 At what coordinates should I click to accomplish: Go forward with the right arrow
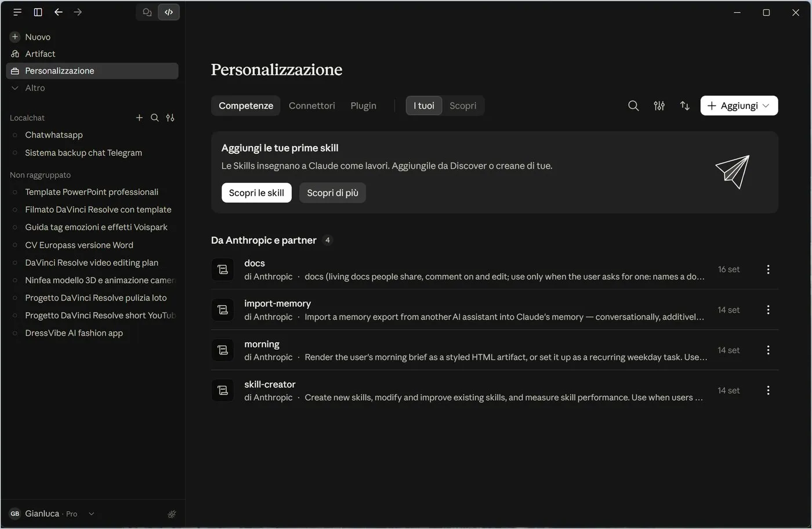coord(78,12)
